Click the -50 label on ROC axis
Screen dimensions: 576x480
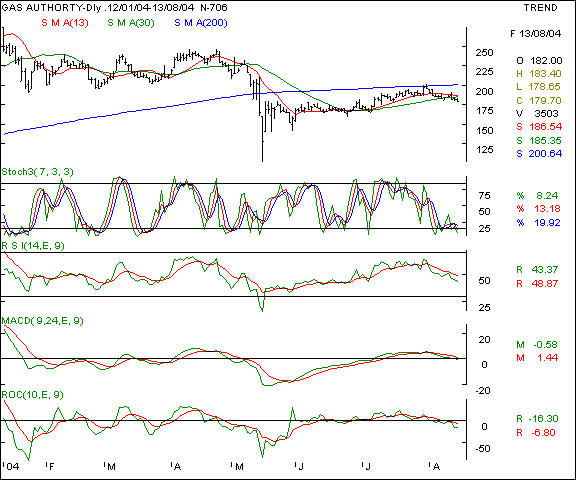tap(483, 448)
